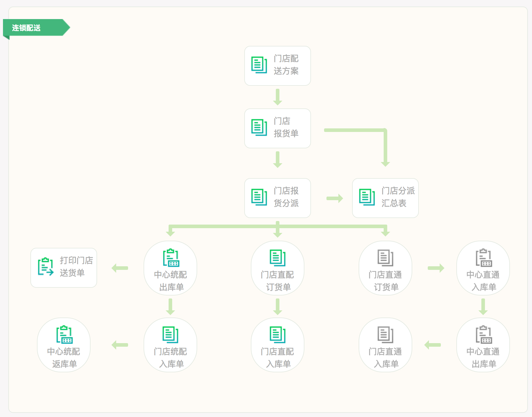This screenshot has height=417, width=532.
Task: Click the 门店配送方案 text label
Action: coord(286,65)
